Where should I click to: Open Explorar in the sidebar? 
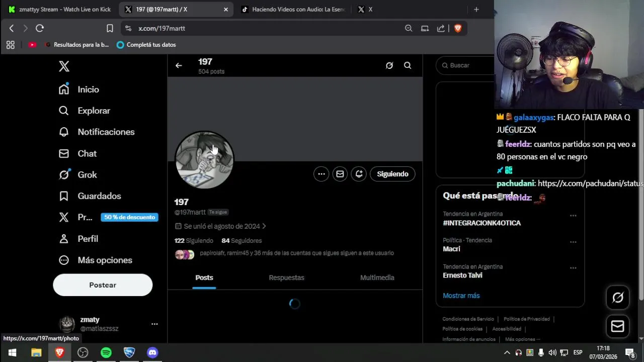[x=84, y=111]
